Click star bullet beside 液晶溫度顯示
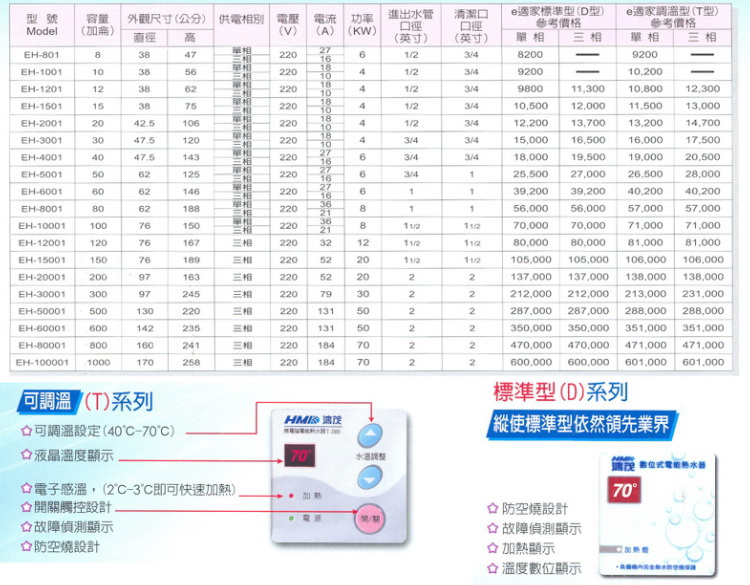Image resolution: width=750 pixels, height=585 pixels. tap(26, 454)
